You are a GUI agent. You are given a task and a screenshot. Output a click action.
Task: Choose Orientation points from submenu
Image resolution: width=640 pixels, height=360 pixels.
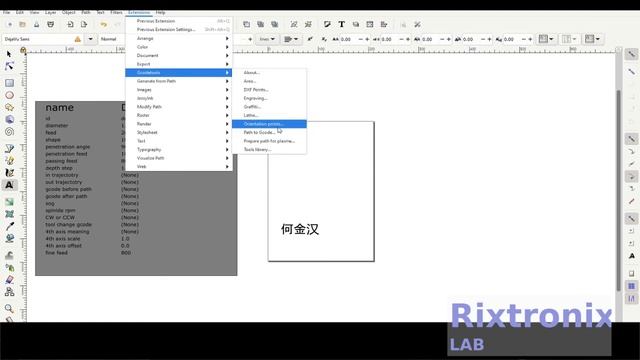269,124
